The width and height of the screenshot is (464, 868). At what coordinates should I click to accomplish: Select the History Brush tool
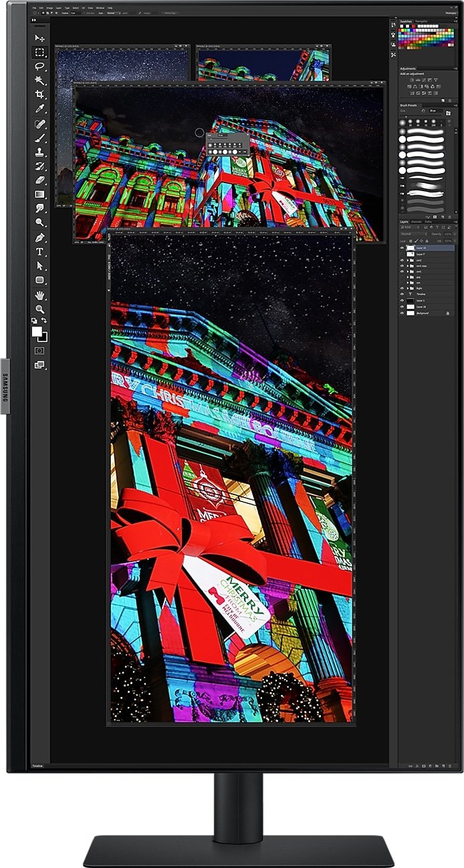click(x=39, y=166)
